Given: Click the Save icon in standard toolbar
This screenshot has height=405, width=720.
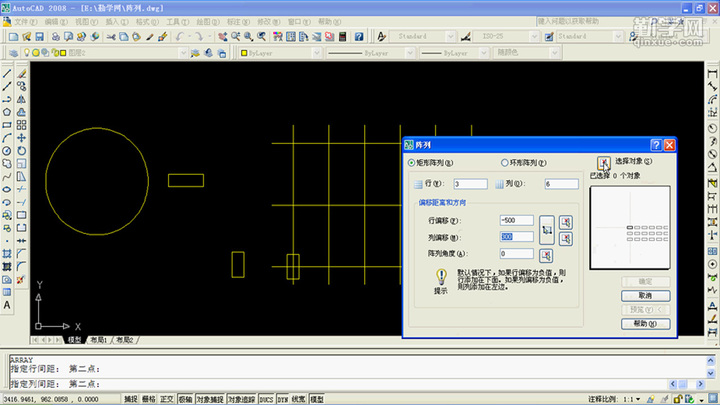Looking at the screenshot, I should [39, 36].
